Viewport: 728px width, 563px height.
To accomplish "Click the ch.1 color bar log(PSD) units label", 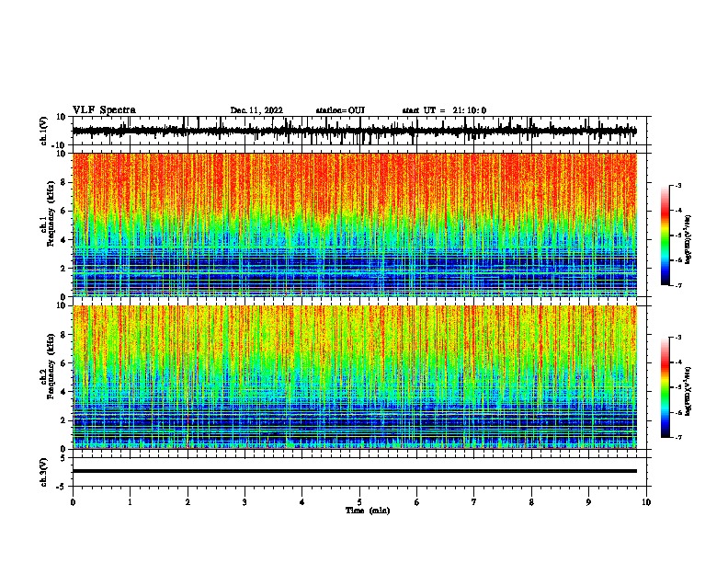I will tap(688, 239).
